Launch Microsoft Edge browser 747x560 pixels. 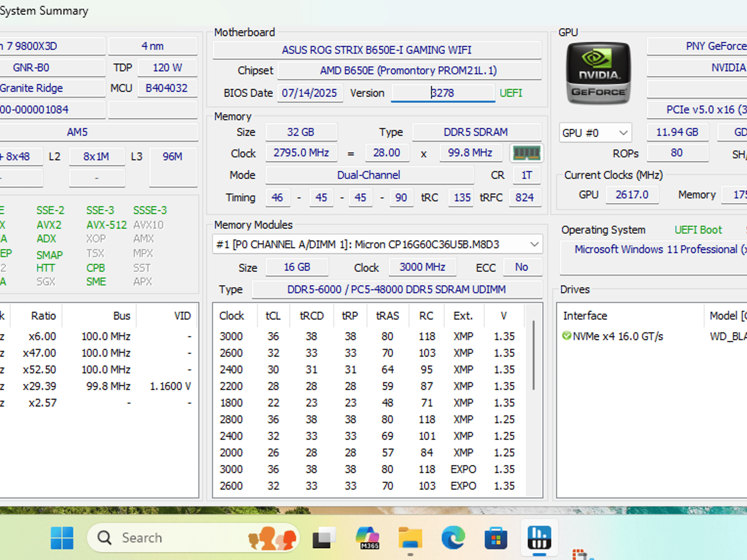tap(453, 538)
